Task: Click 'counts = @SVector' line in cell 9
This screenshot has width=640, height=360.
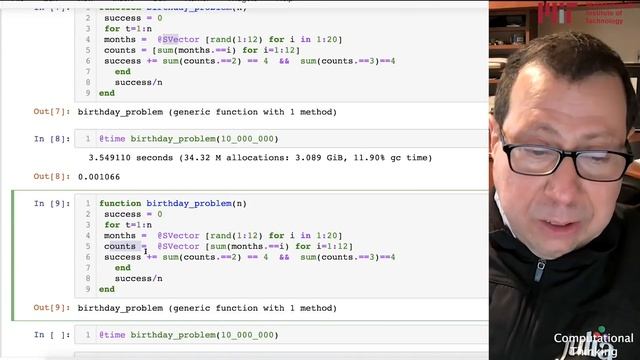Action: pos(228,246)
